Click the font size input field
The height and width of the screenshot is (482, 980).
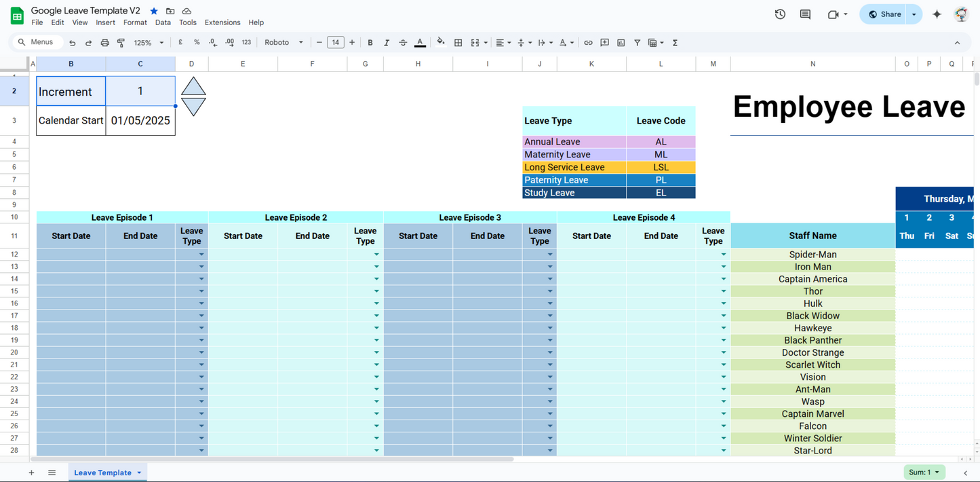tap(335, 43)
